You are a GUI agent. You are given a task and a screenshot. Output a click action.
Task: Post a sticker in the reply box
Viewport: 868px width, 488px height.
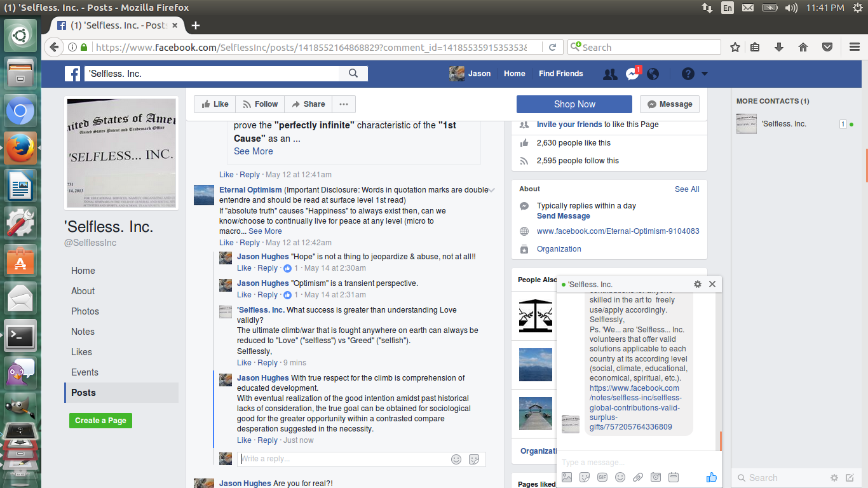click(473, 459)
